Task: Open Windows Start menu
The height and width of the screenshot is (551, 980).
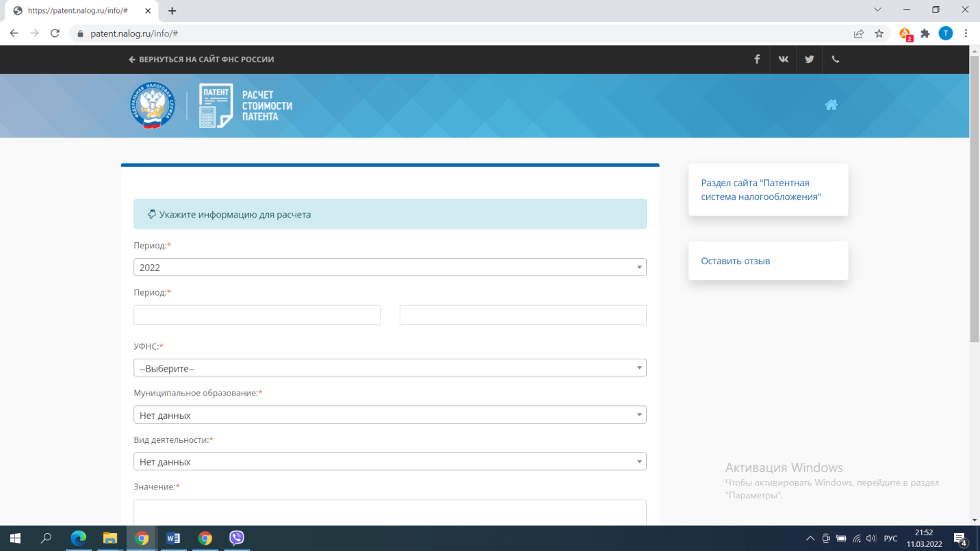Action: pyautogui.click(x=14, y=538)
